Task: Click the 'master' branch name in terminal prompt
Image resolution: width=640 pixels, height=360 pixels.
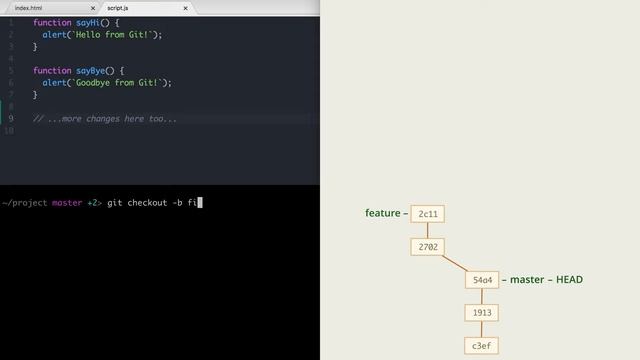Action: (x=67, y=203)
